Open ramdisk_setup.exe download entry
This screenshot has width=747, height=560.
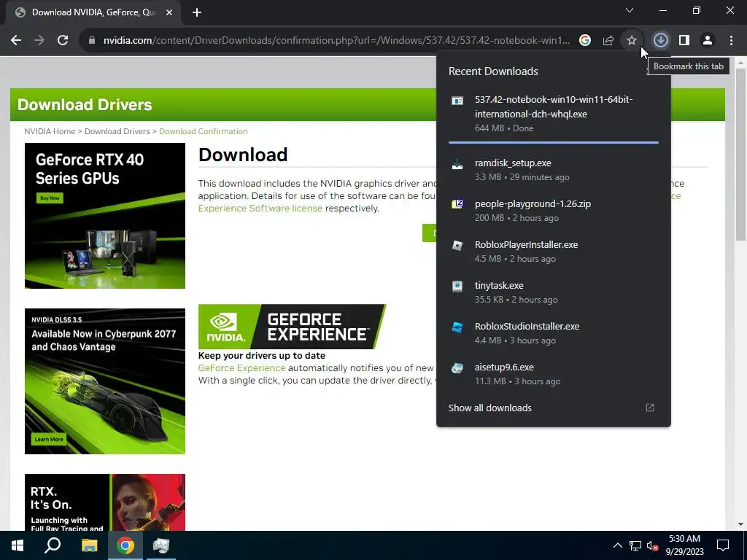(554, 170)
